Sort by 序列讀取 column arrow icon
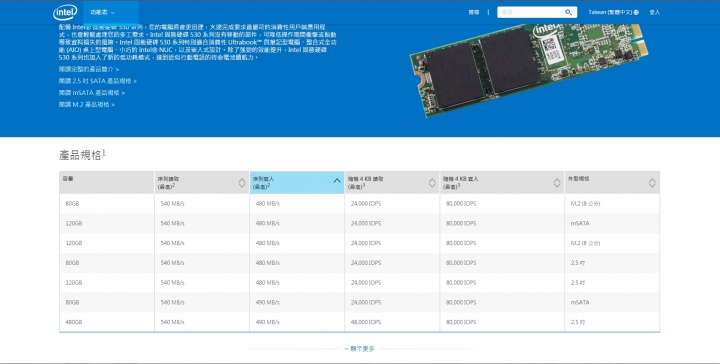This screenshot has height=364, width=720. pos(242,183)
